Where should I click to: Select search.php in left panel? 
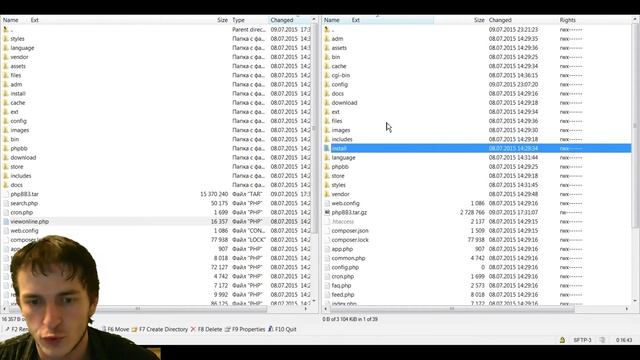tap(24, 203)
